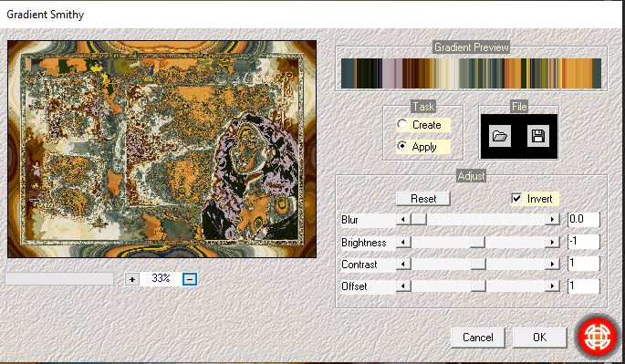This screenshot has width=625, height=364.
Task: Click the Offset slider thumb
Action: (478, 286)
